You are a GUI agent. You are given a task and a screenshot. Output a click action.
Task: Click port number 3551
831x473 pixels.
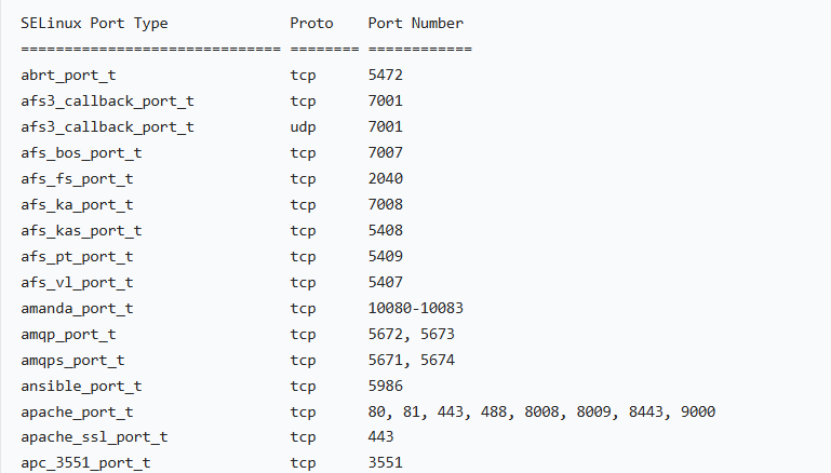pyautogui.click(x=384, y=464)
